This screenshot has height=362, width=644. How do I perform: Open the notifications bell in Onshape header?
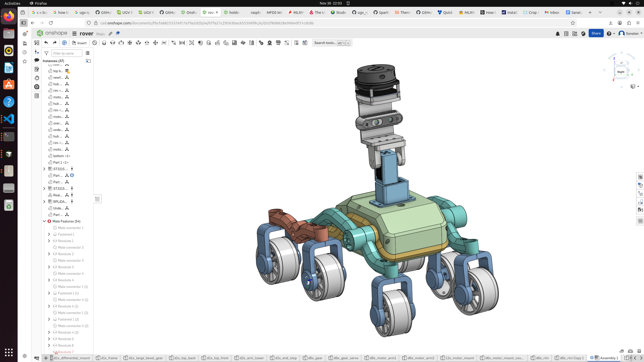point(558,34)
